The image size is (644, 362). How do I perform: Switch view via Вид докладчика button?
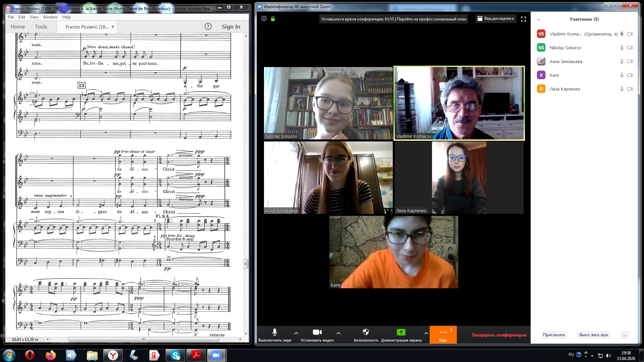point(495,19)
